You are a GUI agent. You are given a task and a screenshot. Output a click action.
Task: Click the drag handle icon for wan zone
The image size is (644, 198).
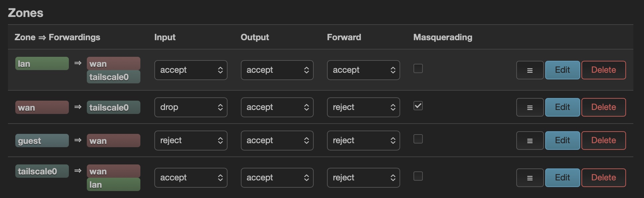(x=530, y=107)
